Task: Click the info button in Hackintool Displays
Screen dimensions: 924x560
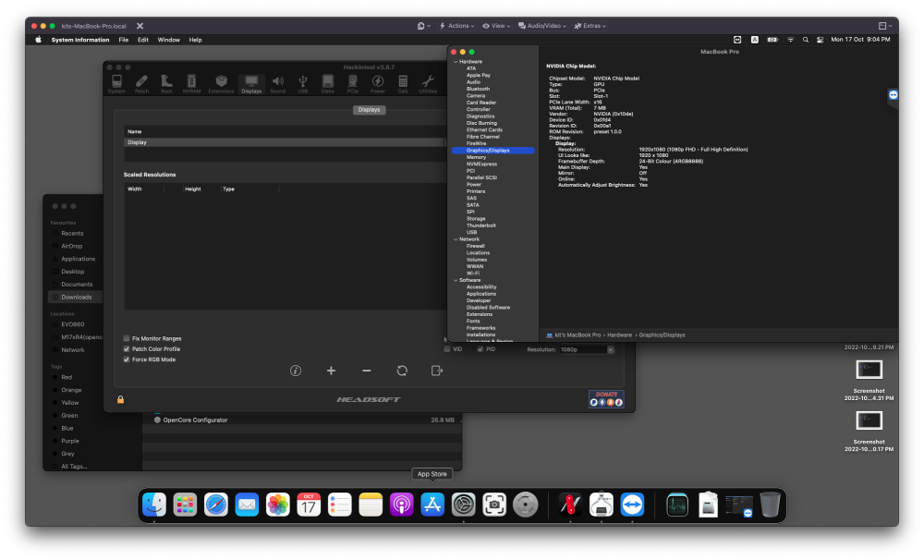Action: point(296,371)
